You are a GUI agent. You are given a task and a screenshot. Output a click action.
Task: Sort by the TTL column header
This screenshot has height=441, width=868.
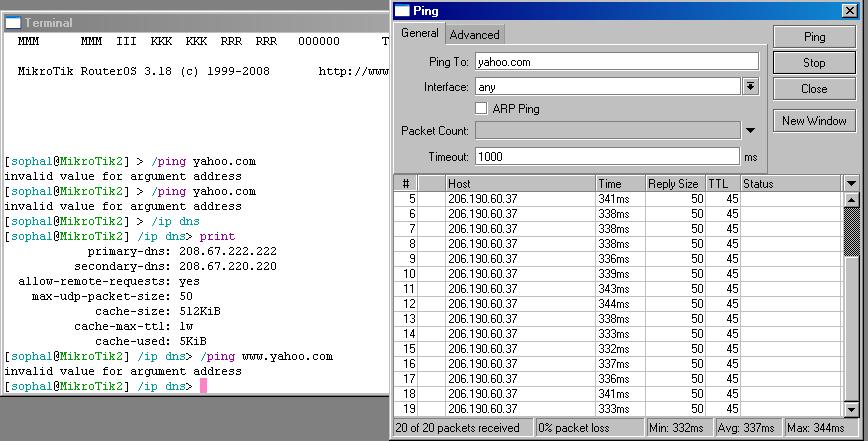point(723,183)
